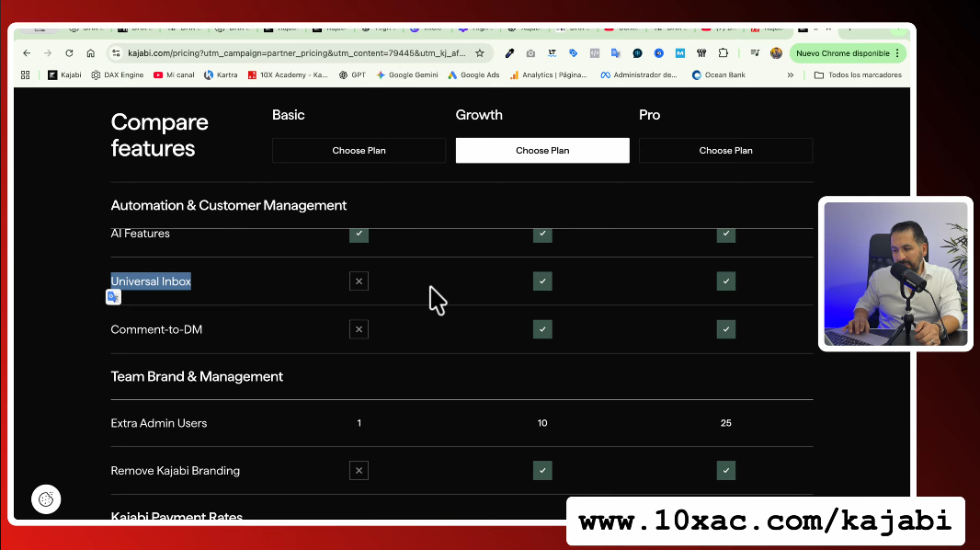Open the 10X Academy bookmark
Screen dimensions: 980x550
288,75
